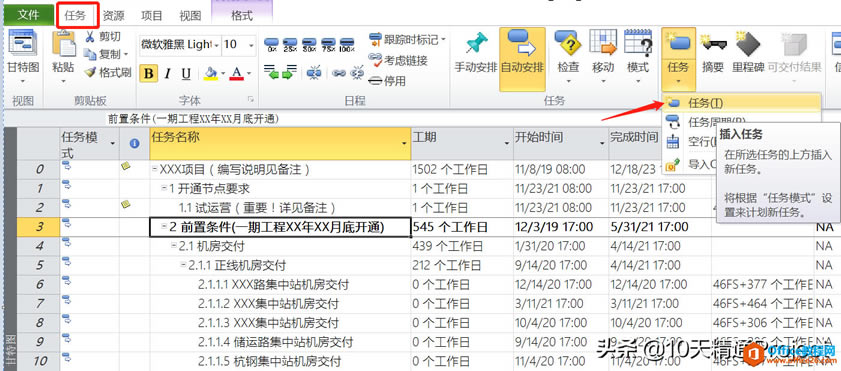841x371 pixels.
Task: Mark task 50% complete icon
Action: (309, 44)
